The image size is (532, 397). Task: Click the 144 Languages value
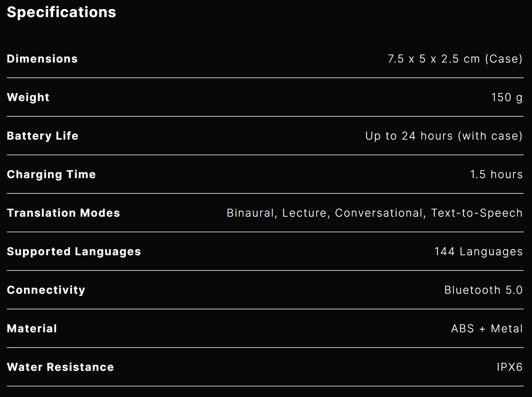tap(479, 252)
